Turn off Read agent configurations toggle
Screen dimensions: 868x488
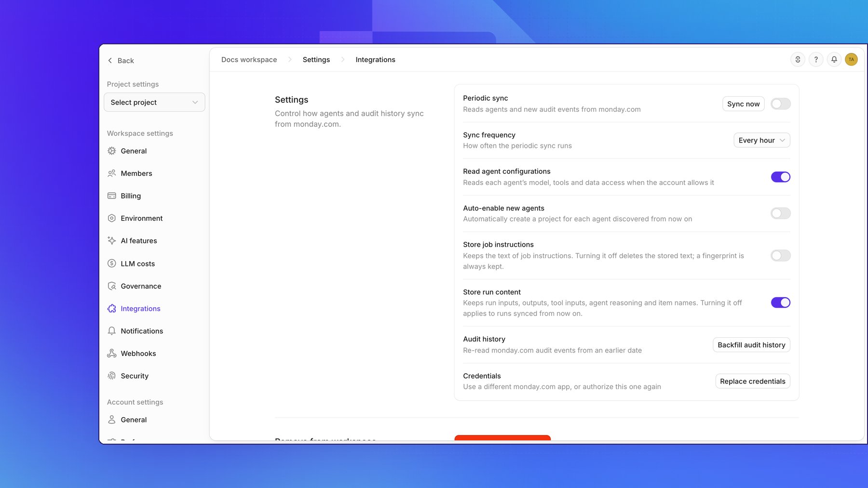point(780,177)
